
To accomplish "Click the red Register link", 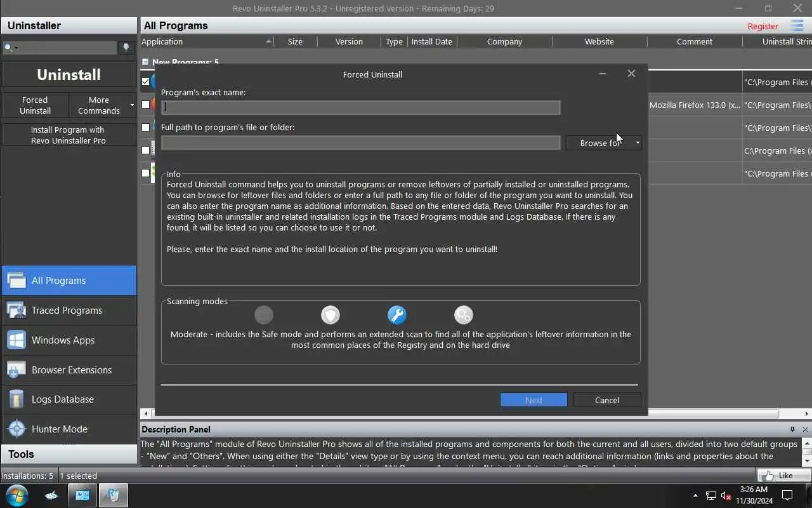I will 763,26.
